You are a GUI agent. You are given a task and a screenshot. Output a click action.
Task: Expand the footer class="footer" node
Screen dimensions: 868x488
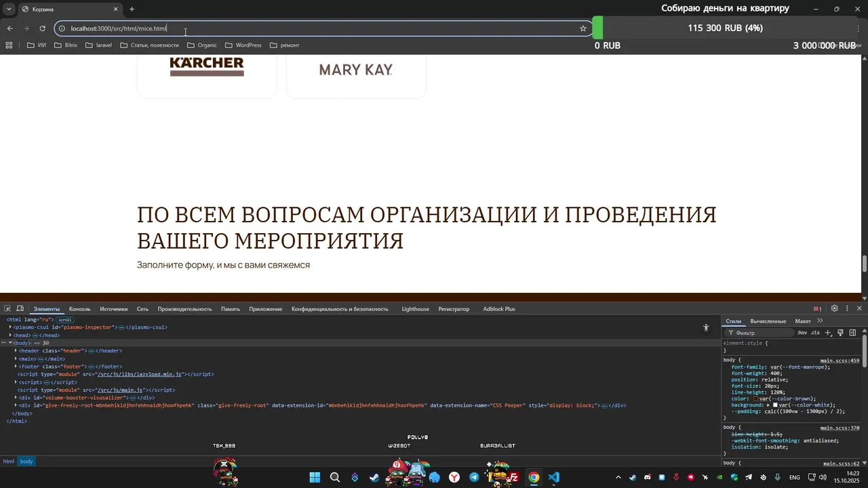click(16, 366)
